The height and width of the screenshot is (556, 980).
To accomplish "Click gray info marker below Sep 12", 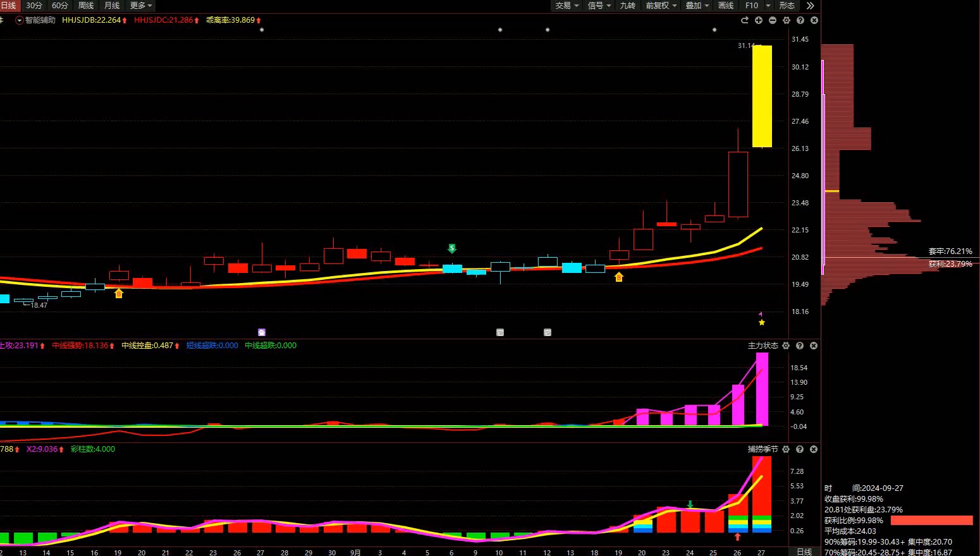I will pos(548,332).
